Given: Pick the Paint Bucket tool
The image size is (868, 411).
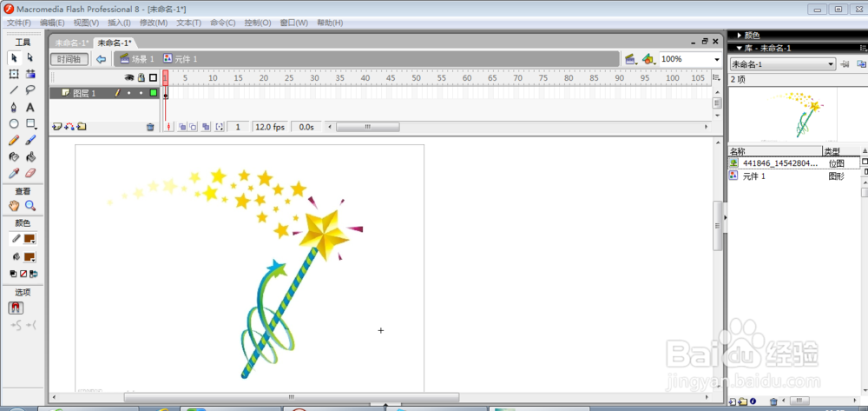Looking at the screenshot, I should 30,156.
